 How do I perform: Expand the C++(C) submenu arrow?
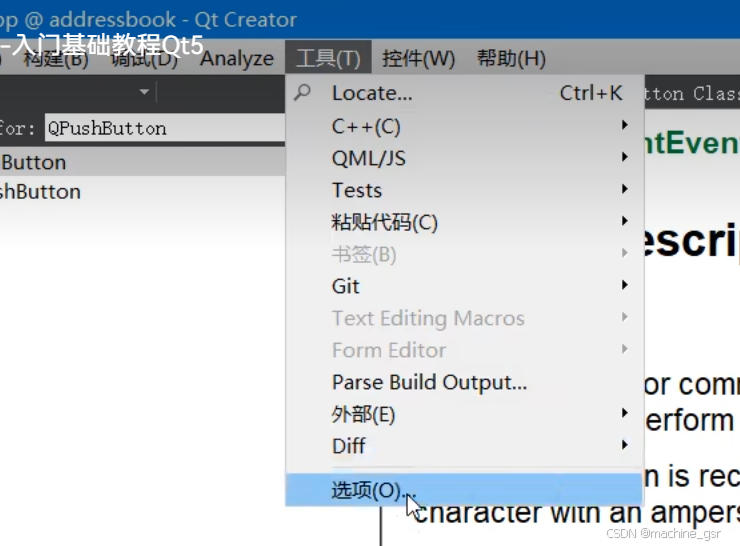click(x=624, y=125)
